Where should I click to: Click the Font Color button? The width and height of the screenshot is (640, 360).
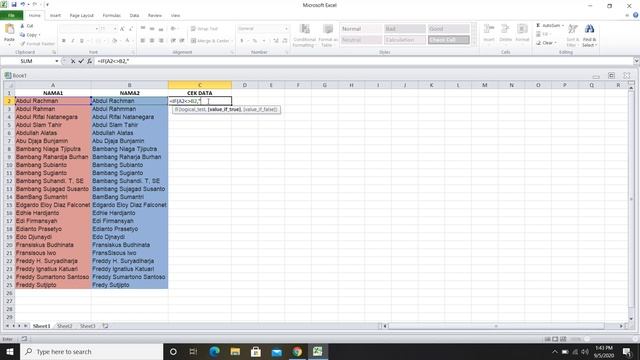tap(128, 41)
